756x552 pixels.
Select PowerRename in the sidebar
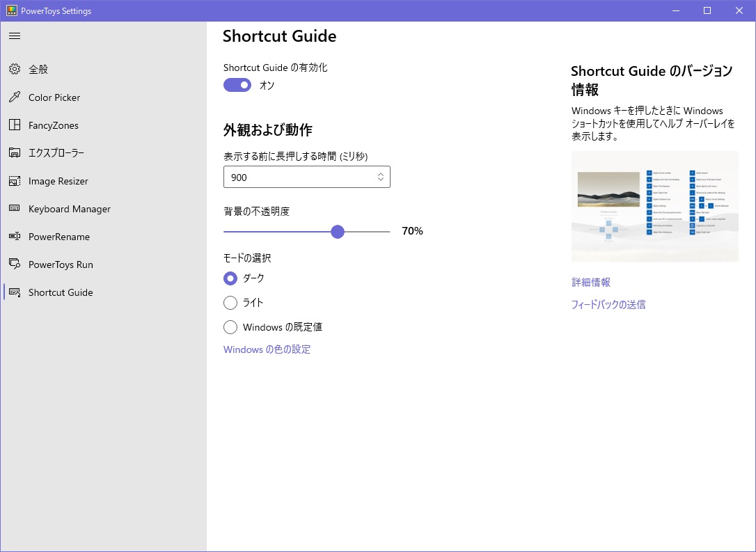(58, 237)
